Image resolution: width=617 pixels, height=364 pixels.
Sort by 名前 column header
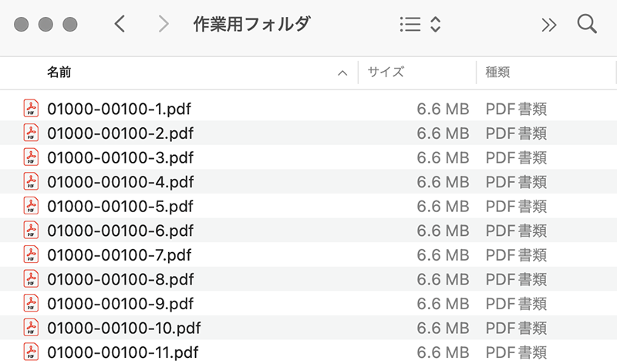click(59, 72)
